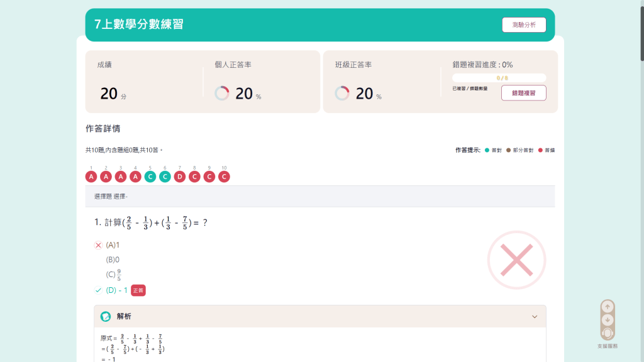Image resolution: width=644 pixels, height=362 pixels.
Task: Click the scroll-down arrow icon
Action: [607, 320]
